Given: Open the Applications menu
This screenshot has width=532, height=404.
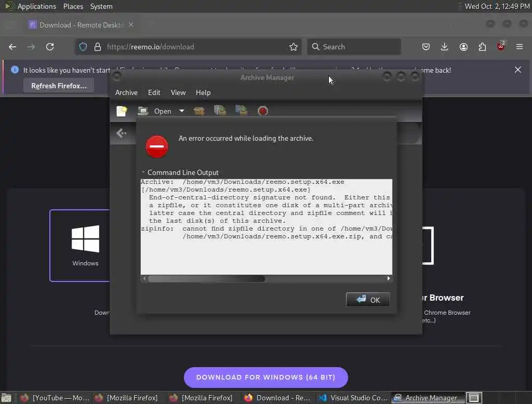Looking at the screenshot, I should tap(31, 6).
